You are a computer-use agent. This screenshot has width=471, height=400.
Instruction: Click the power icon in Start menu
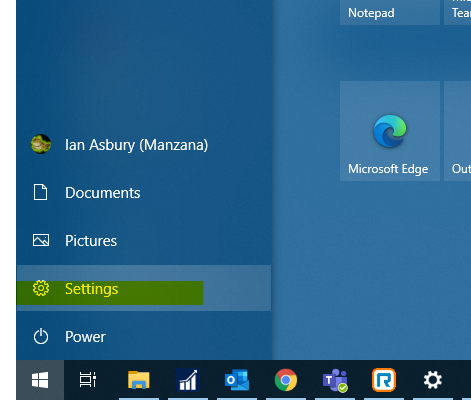41,336
